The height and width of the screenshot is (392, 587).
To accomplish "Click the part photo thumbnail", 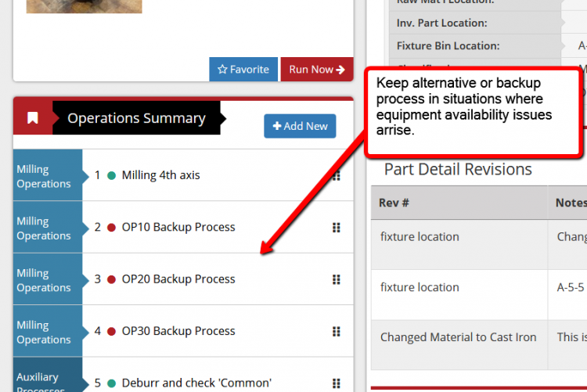I will (85, 6).
